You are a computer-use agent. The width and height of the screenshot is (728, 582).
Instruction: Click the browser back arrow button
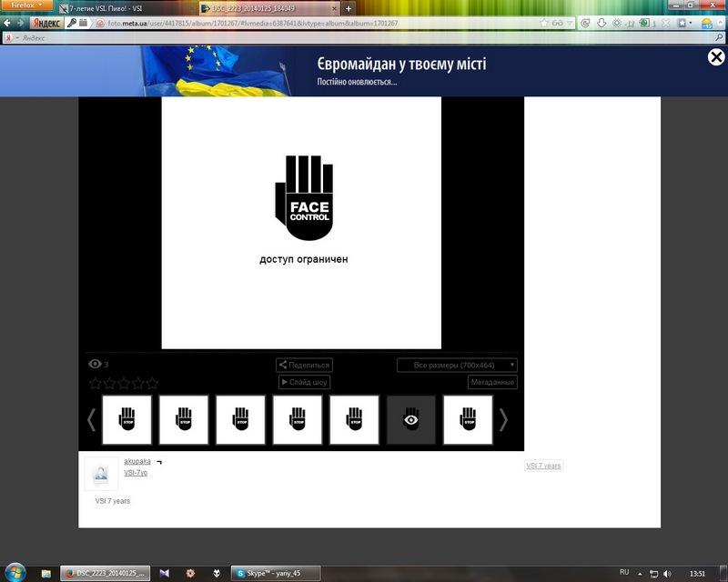click(9, 23)
